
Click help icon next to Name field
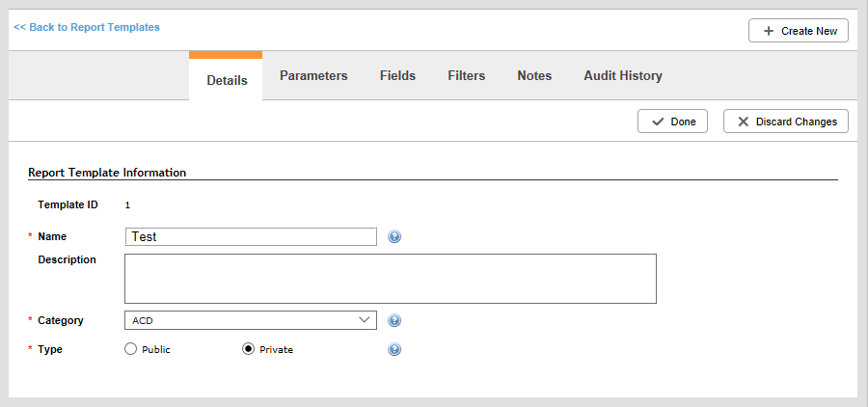394,237
